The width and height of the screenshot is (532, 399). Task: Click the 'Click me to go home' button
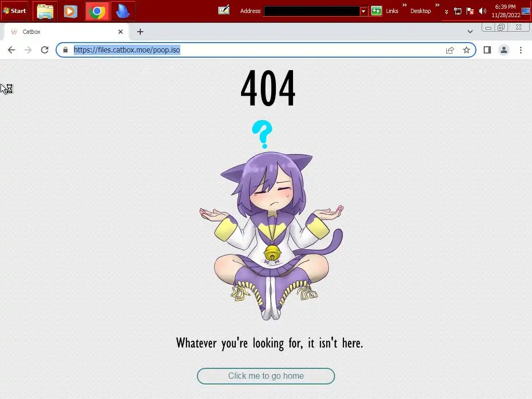(266, 376)
